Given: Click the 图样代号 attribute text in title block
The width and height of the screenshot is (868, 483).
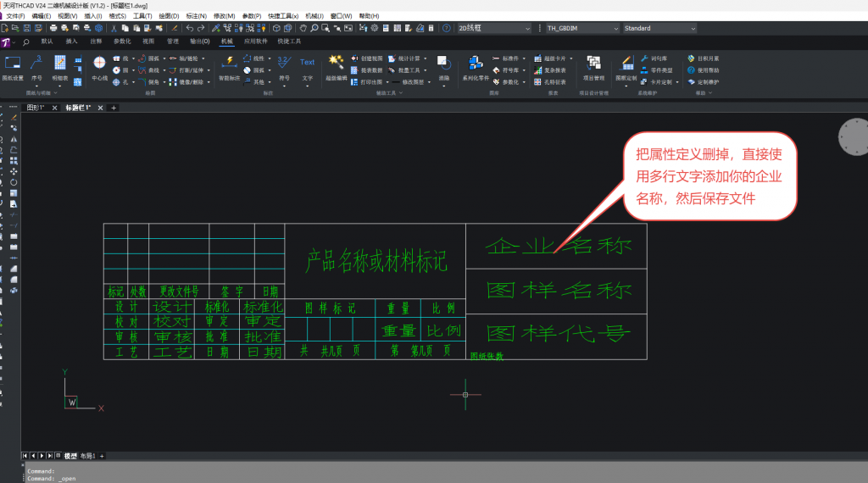Looking at the screenshot, I should (x=559, y=333).
